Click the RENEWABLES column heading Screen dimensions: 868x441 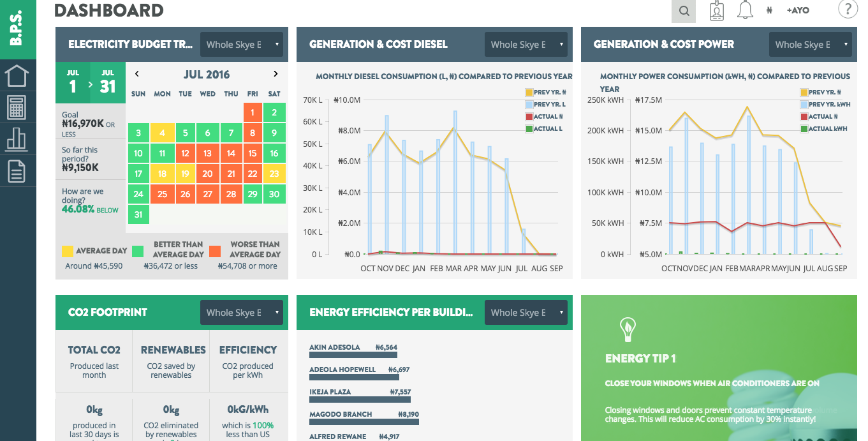click(x=173, y=350)
